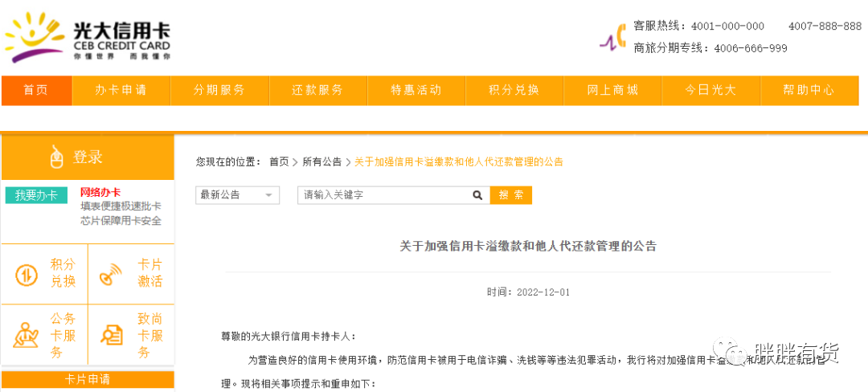
Task: Click the 芯片保障用卡安全 text
Action: (121, 221)
